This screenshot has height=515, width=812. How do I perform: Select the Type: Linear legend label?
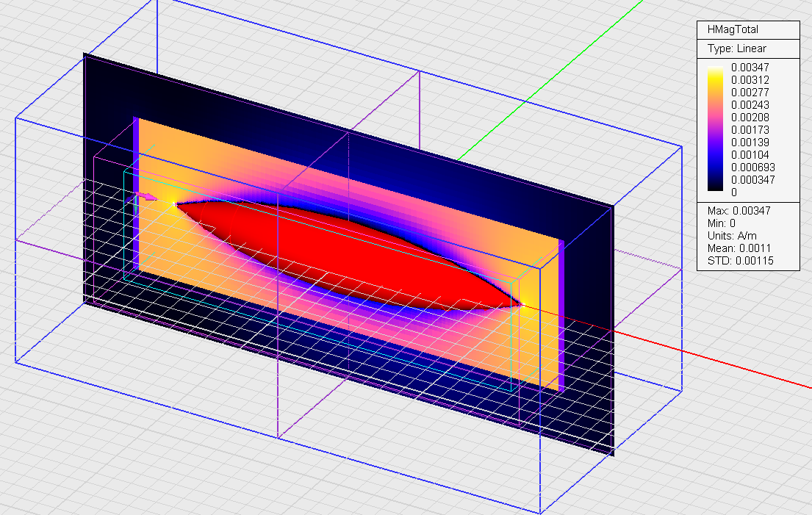(x=736, y=48)
